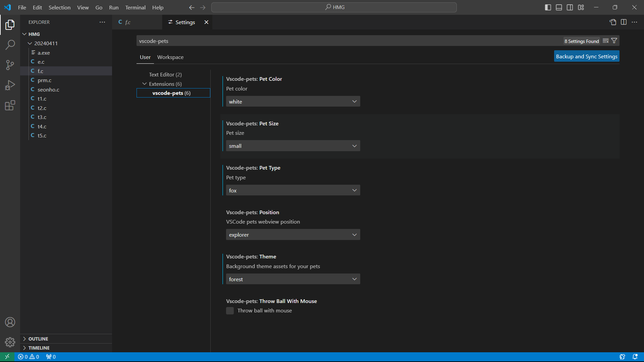644x362 pixels.
Task: Switch to Workspace settings tab
Action: tap(170, 57)
